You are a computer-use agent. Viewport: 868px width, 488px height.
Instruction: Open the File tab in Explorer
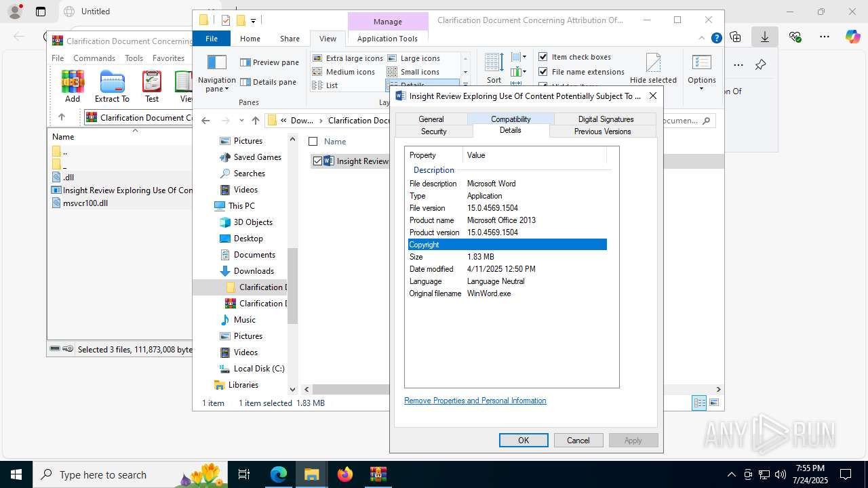point(212,39)
